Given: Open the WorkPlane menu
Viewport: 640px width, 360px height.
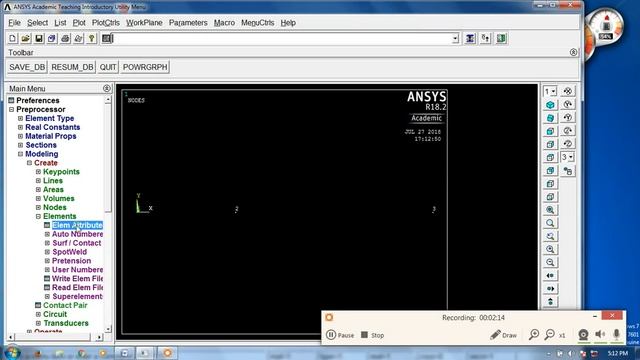Looking at the screenshot, I should [144, 23].
